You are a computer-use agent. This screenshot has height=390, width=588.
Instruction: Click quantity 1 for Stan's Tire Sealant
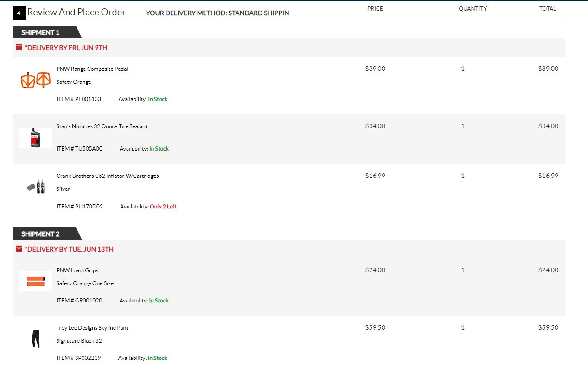click(x=463, y=126)
